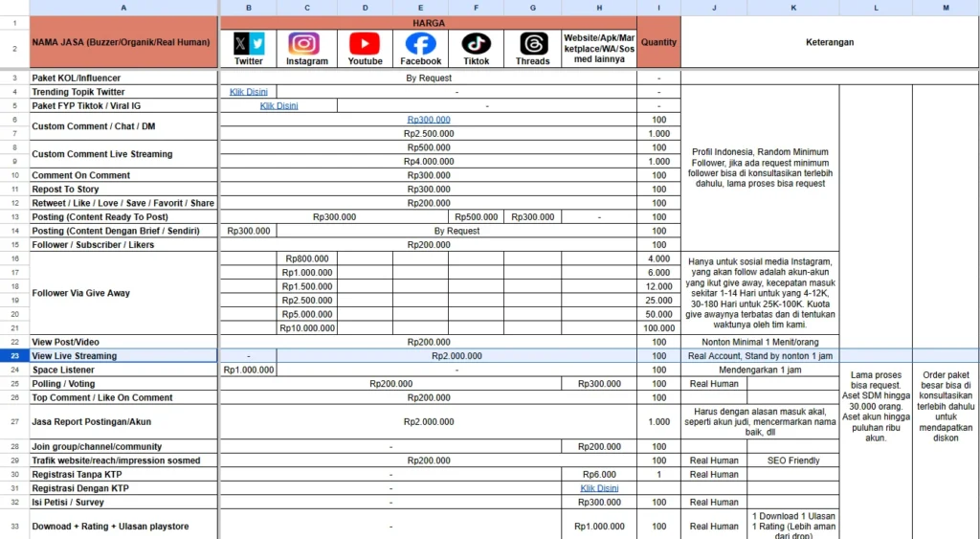Select column I header

[658, 8]
